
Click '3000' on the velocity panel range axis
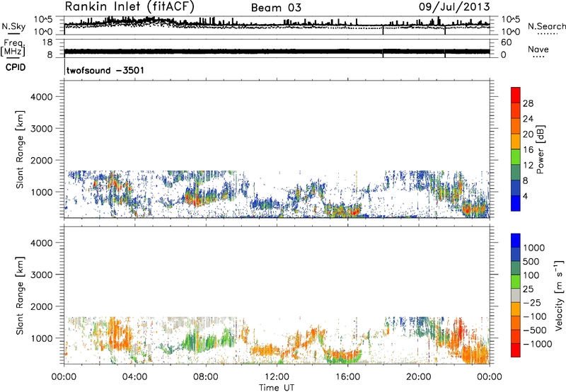pyautogui.click(x=42, y=275)
